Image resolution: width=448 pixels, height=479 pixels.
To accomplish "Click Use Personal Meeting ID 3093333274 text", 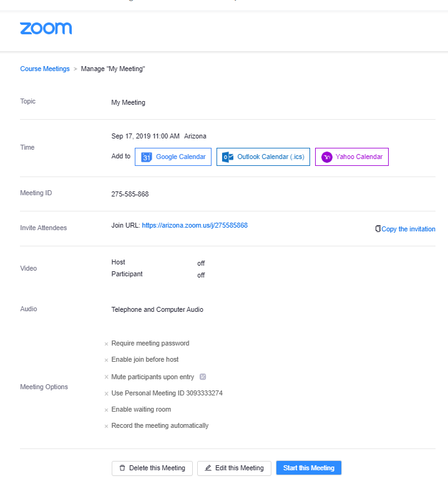I will (167, 393).
